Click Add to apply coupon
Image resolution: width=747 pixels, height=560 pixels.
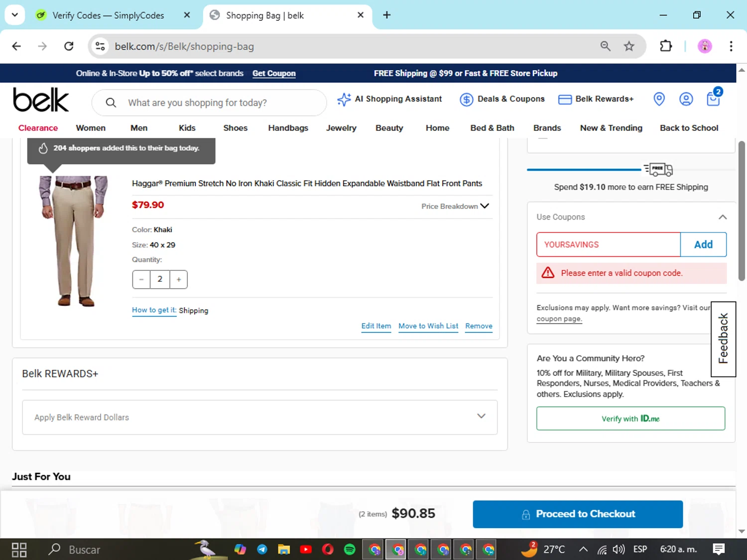[x=703, y=244]
